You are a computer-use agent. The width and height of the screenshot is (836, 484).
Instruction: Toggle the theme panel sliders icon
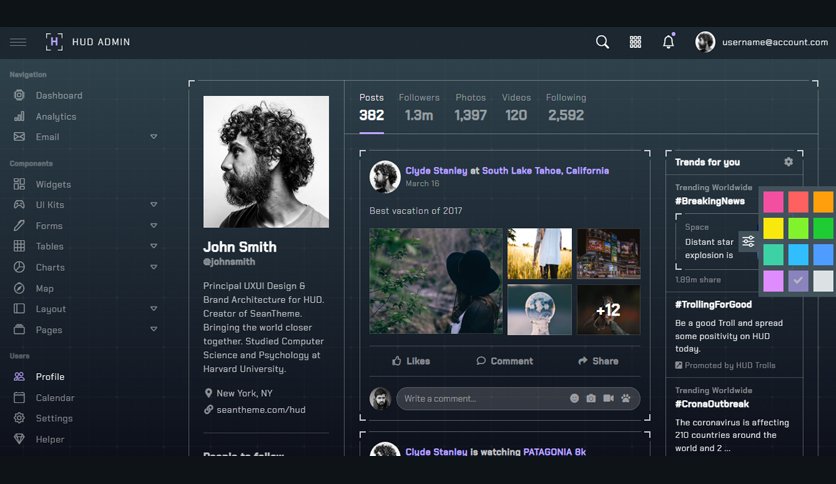(749, 241)
